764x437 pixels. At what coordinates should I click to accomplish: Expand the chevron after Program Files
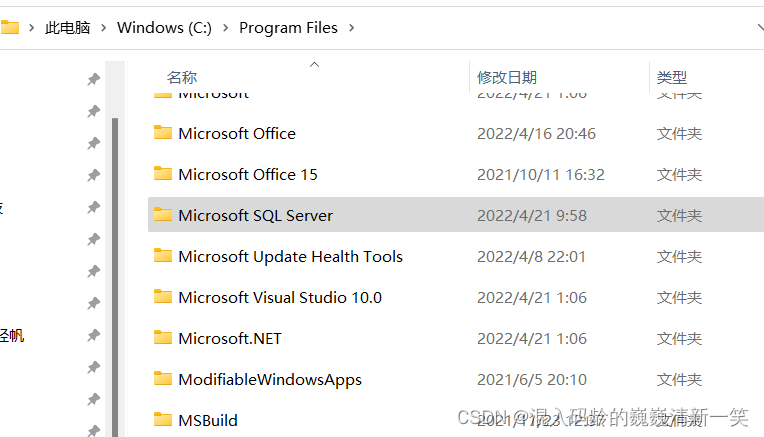point(351,28)
